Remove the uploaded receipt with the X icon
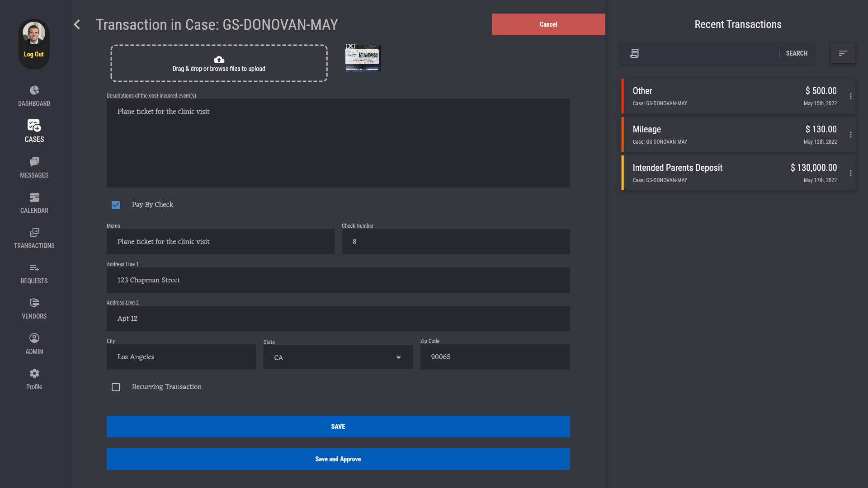Image resolution: width=868 pixels, height=488 pixels. point(350,46)
